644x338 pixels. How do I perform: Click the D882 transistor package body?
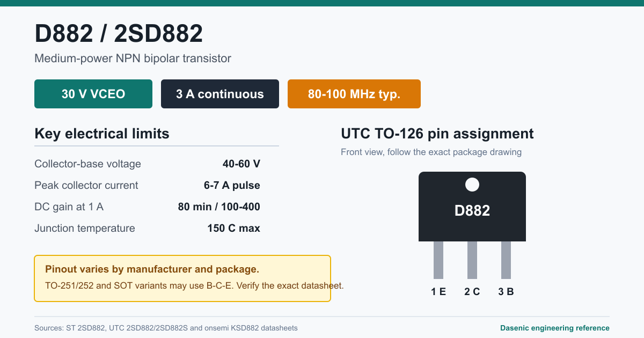tap(472, 207)
